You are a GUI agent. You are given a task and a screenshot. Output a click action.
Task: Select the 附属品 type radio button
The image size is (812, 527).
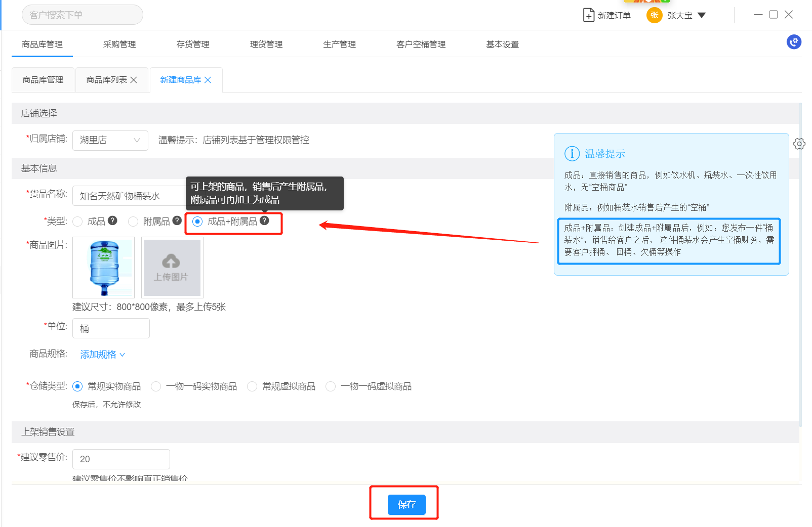[133, 222]
